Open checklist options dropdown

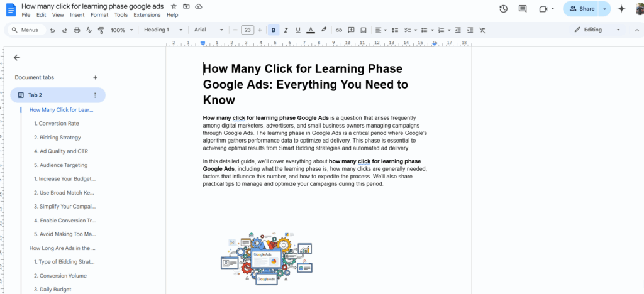416,30
